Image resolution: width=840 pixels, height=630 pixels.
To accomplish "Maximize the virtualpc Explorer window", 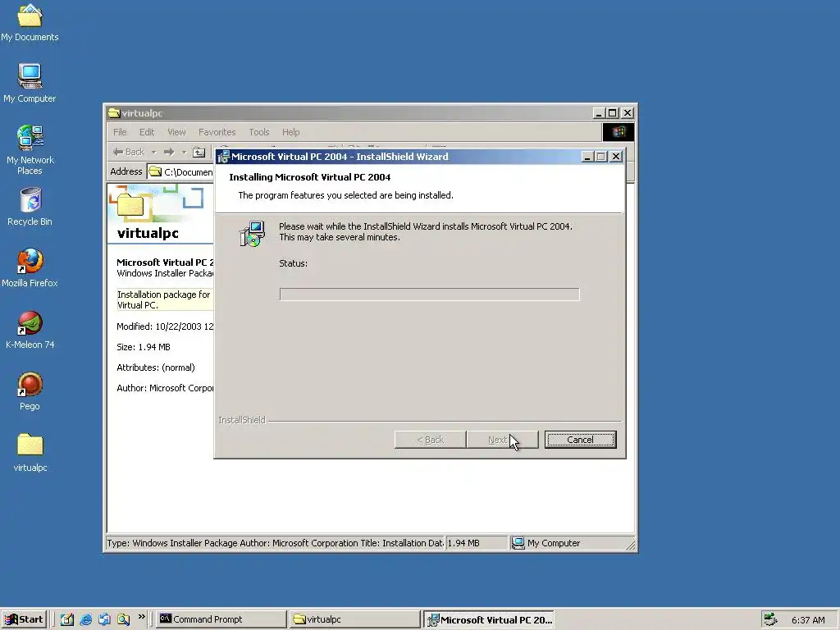I will pos(613,113).
